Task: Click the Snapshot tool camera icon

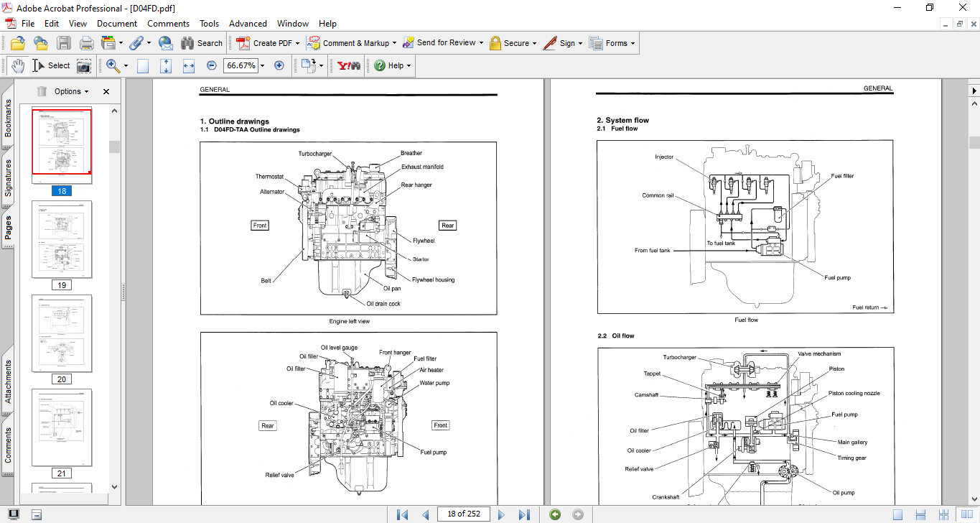Action: (x=84, y=65)
